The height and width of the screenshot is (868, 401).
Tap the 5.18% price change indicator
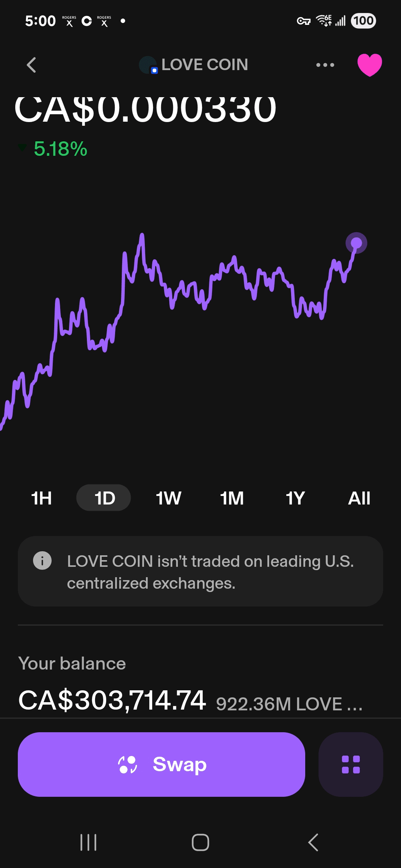click(60, 149)
